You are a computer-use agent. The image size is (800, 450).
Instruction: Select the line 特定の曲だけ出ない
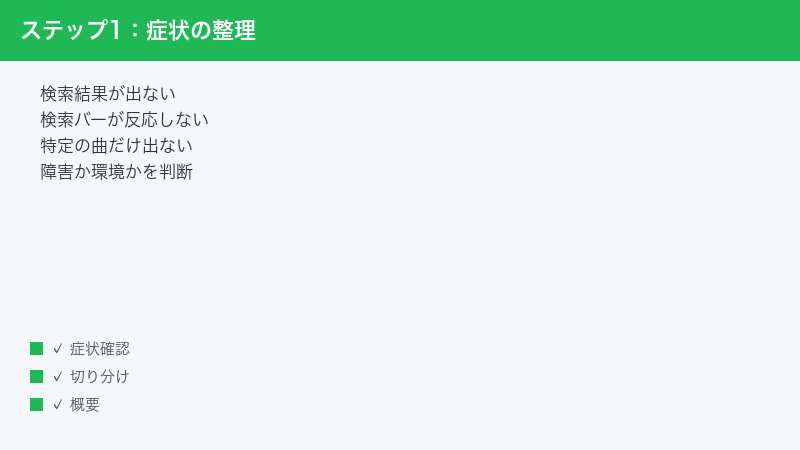click(116, 146)
